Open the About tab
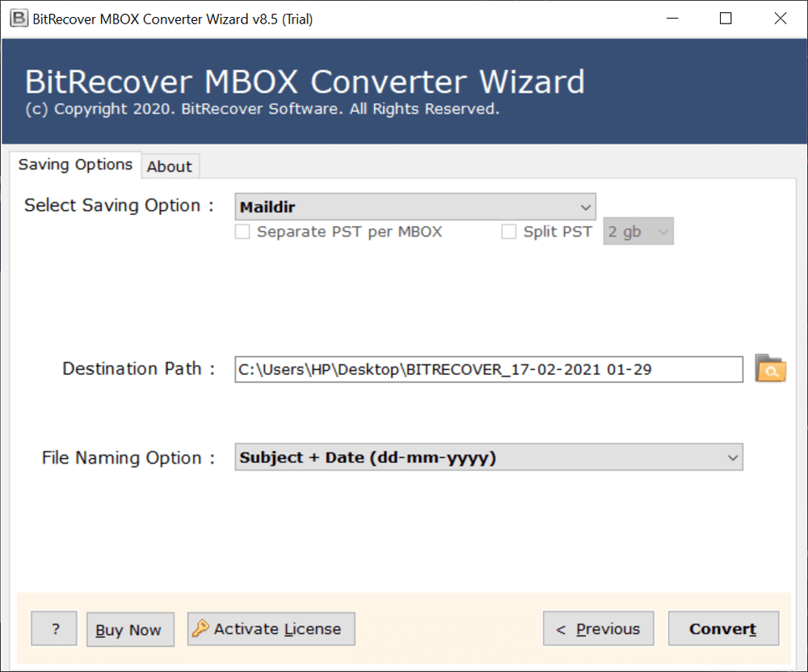Screen dimensions: 808x672 (170, 167)
